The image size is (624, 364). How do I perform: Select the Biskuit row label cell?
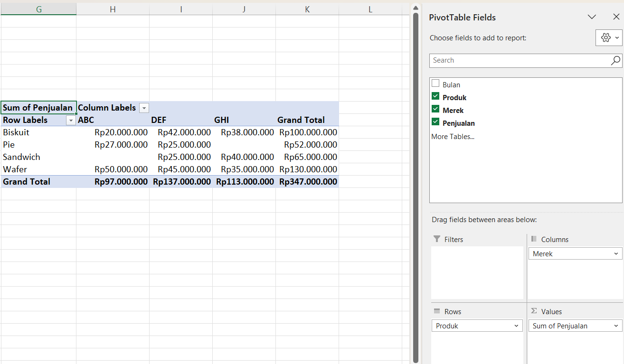(38, 132)
